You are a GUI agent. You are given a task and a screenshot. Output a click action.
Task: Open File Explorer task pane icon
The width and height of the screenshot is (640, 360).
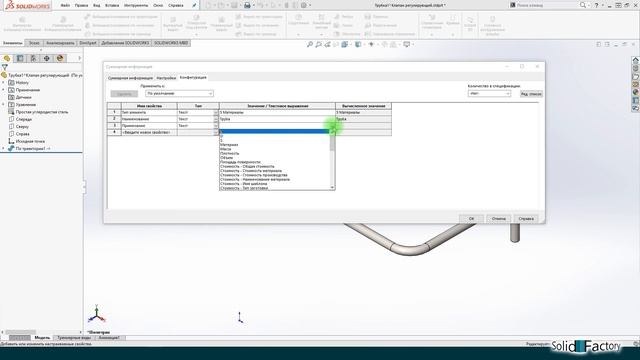(636, 76)
